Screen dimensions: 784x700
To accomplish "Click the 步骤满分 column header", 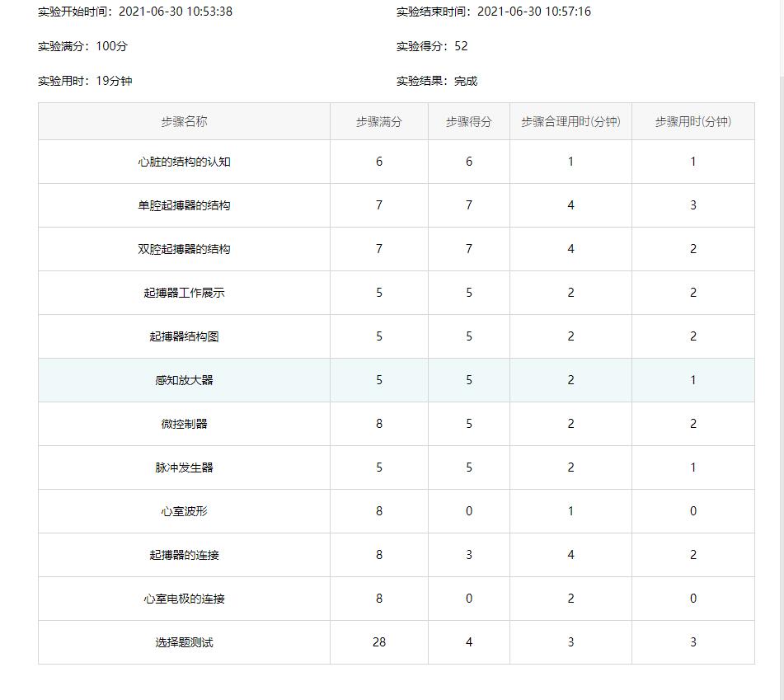I will coord(378,121).
